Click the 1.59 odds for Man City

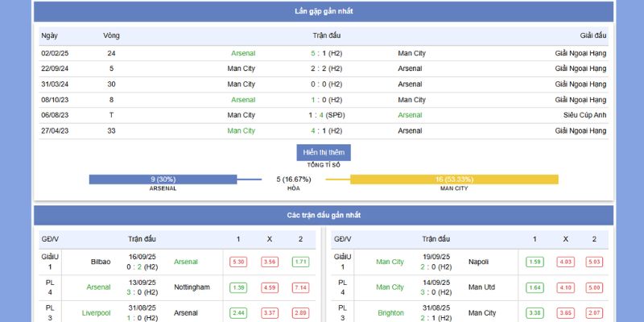click(535, 262)
